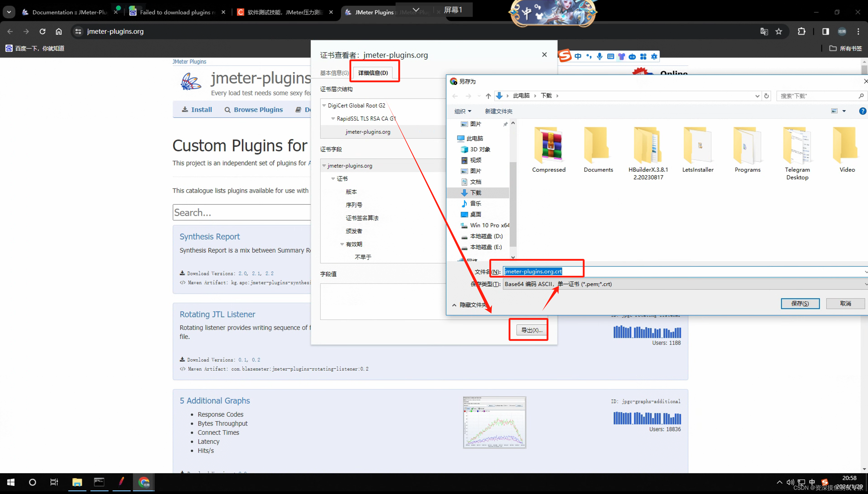
Task: Open the Chrome three-dot menu
Action: tap(858, 31)
